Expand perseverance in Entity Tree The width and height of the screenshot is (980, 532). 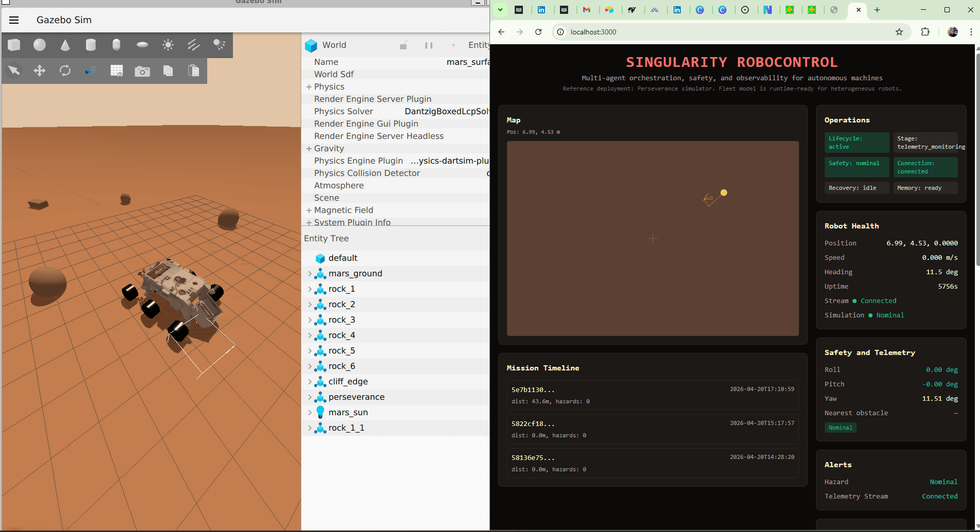tap(310, 397)
